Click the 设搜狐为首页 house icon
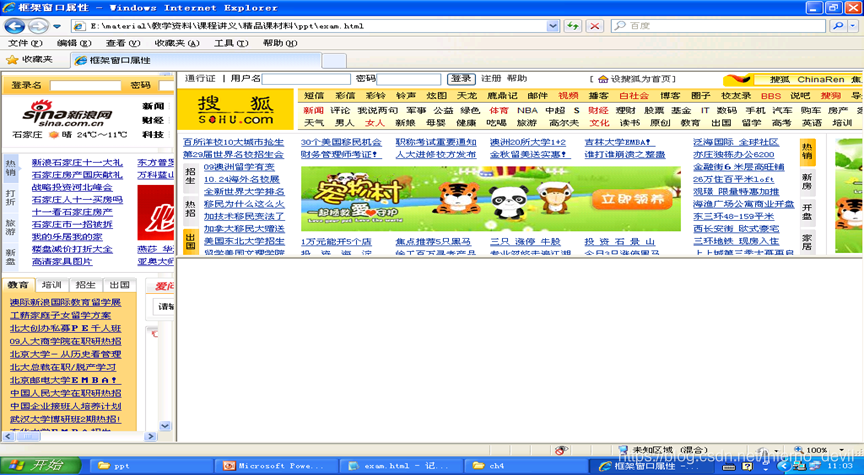The height and width of the screenshot is (475, 864). pos(603,79)
